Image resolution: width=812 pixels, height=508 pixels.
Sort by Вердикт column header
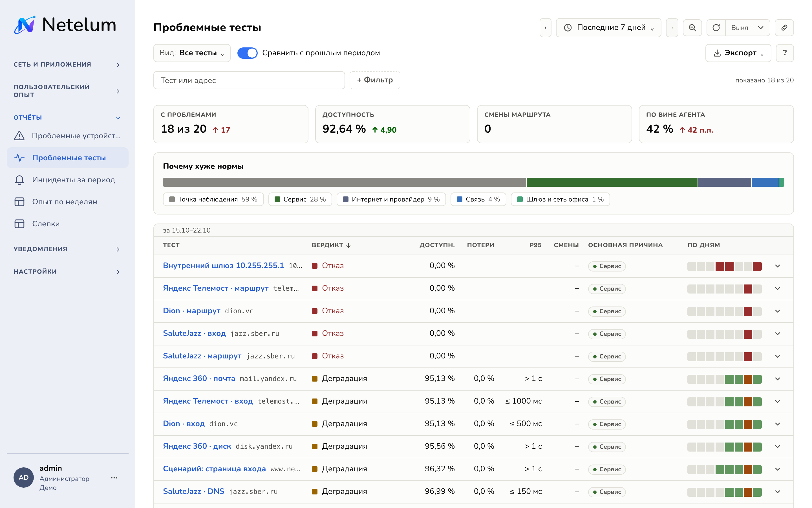point(331,245)
